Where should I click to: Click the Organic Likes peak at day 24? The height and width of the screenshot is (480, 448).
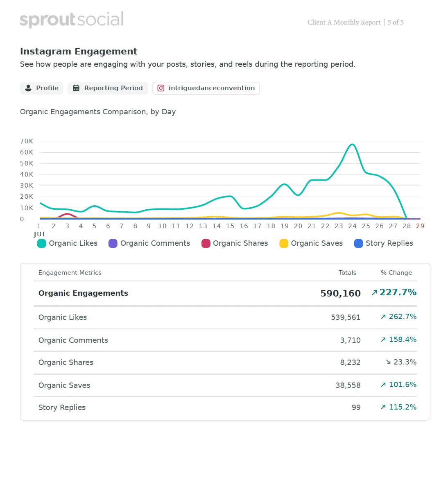point(353,145)
